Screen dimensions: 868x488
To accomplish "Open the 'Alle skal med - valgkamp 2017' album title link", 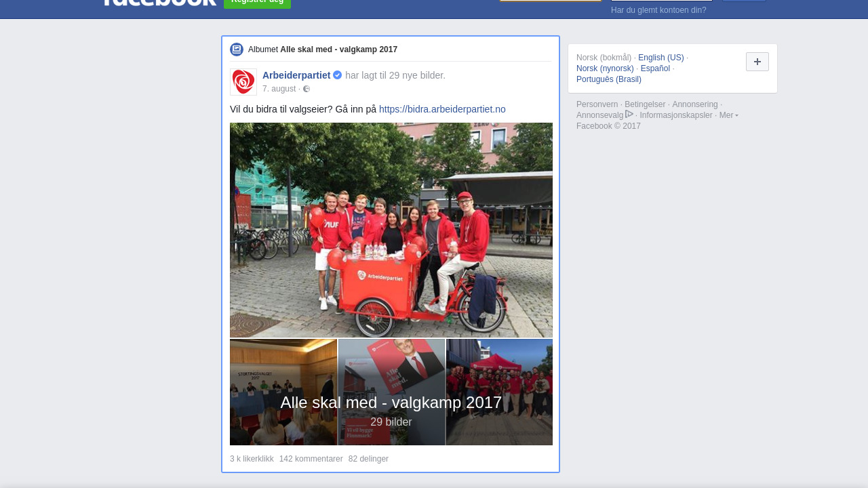I will click(x=339, y=49).
